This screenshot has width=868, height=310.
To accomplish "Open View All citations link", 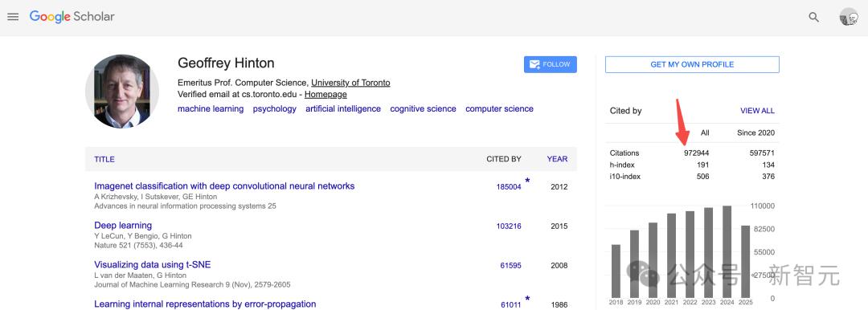I will (x=757, y=111).
